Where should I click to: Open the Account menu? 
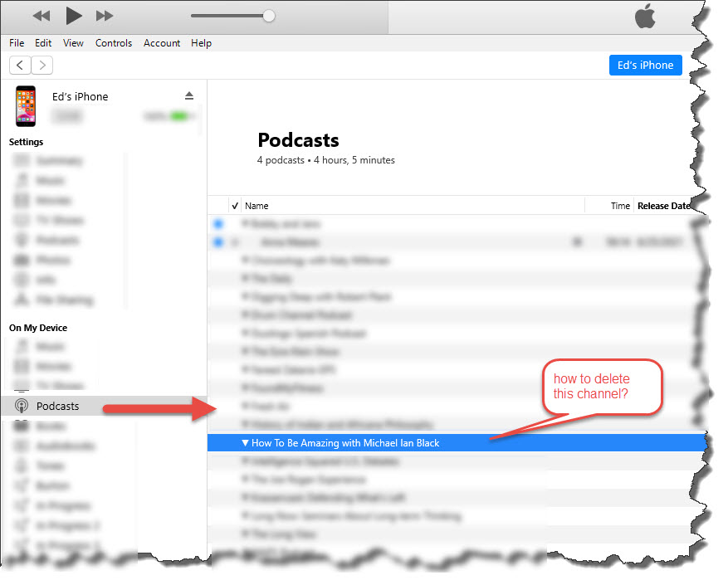coord(162,42)
